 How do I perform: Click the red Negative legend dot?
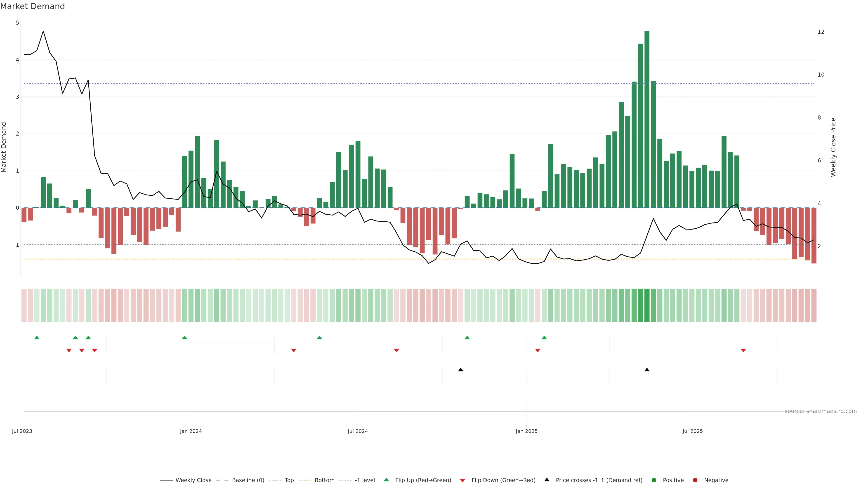695,480
